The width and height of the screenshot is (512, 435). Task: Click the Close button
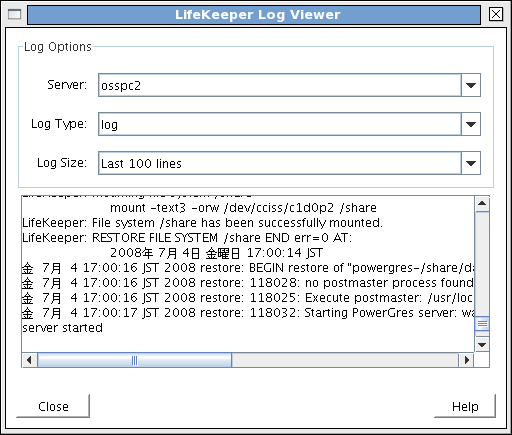tap(53, 406)
